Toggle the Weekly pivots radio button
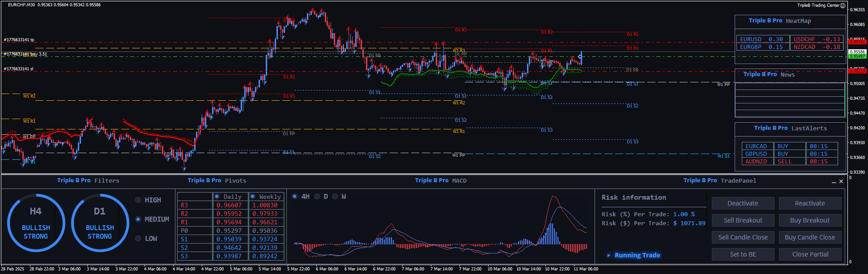Image resolution: width=868 pixels, height=274 pixels. pos(253,197)
